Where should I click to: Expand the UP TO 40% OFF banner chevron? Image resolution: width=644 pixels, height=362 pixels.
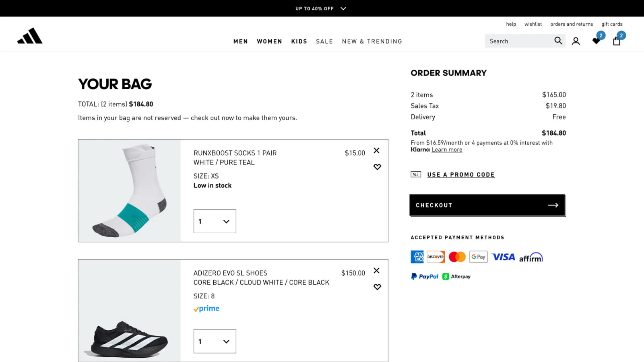[x=343, y=8]
